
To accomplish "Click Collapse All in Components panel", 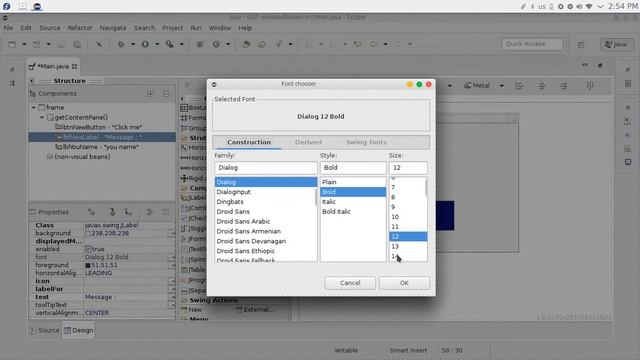I will pyautogui.click(x=166, y=94).
